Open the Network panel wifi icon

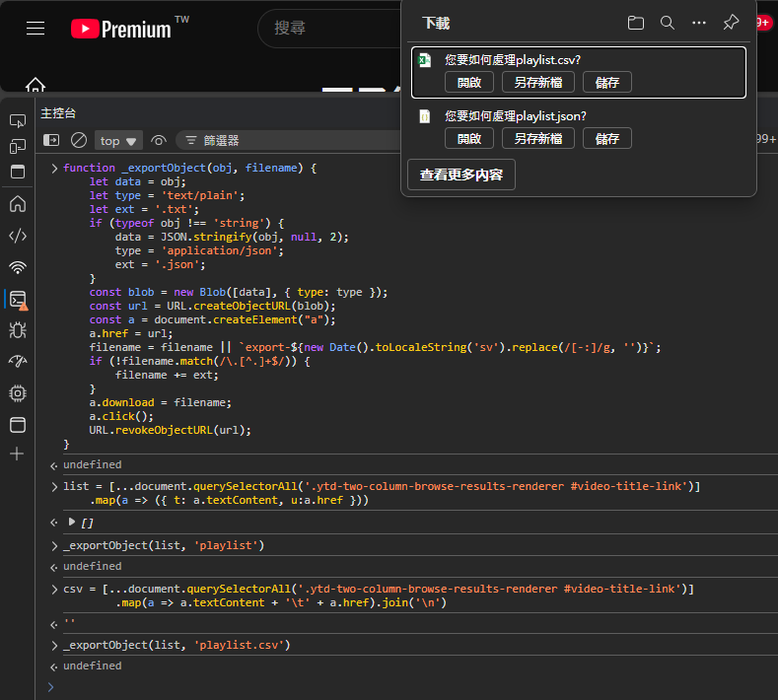[x=17, y=267]
